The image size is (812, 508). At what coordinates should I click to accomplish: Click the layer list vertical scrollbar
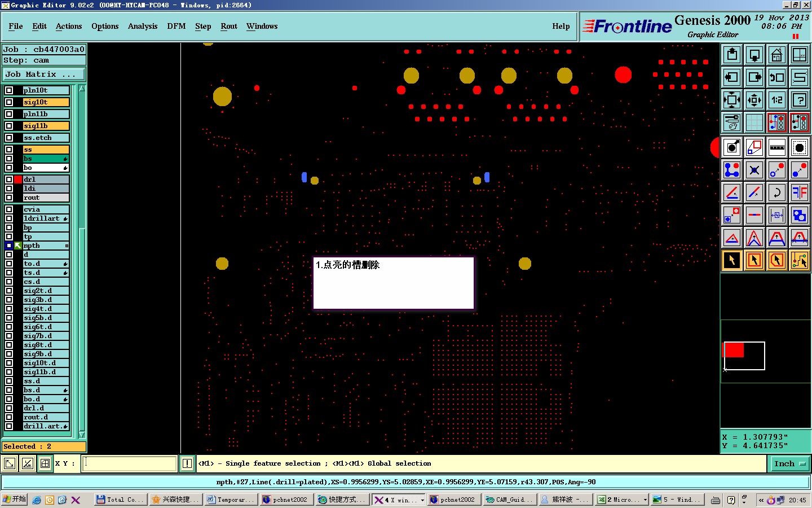(x=82, y=261)
